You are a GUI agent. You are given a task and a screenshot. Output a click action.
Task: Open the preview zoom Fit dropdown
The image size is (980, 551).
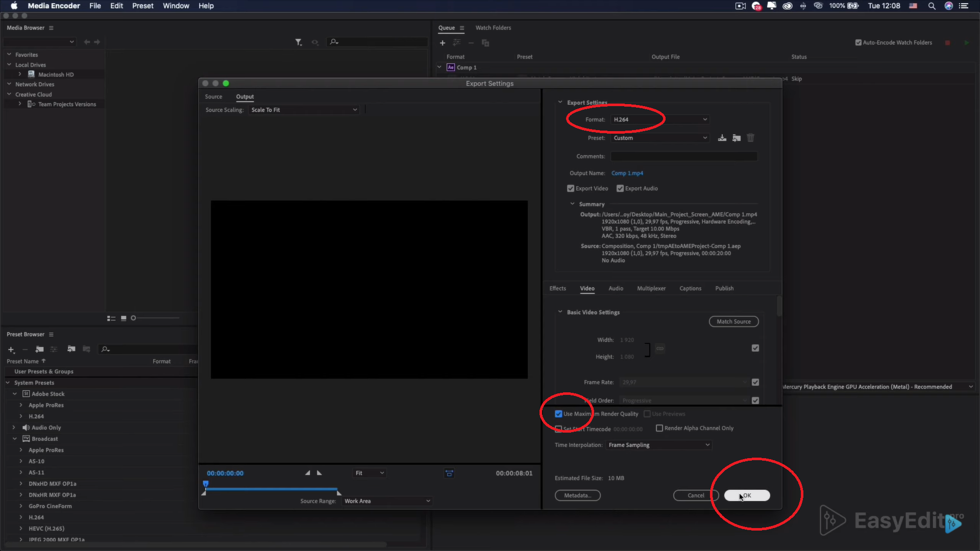coord(370,473)
